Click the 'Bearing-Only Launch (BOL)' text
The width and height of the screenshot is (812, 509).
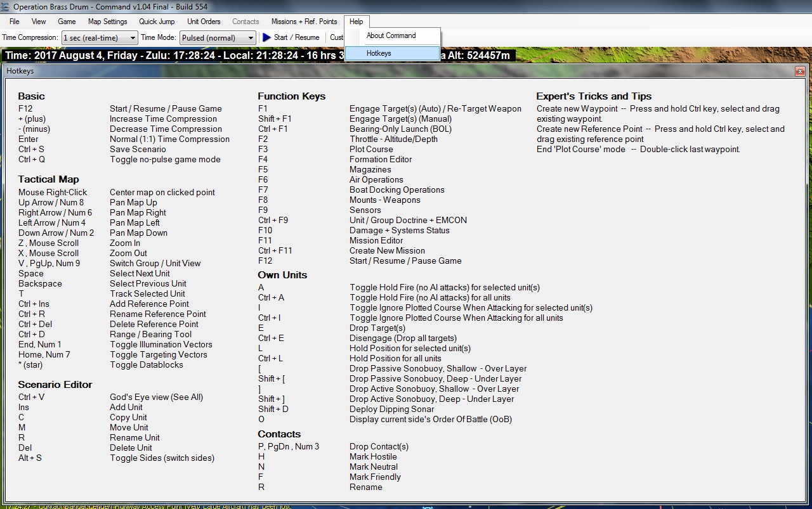pyautogui.click(x=400, y=129)
